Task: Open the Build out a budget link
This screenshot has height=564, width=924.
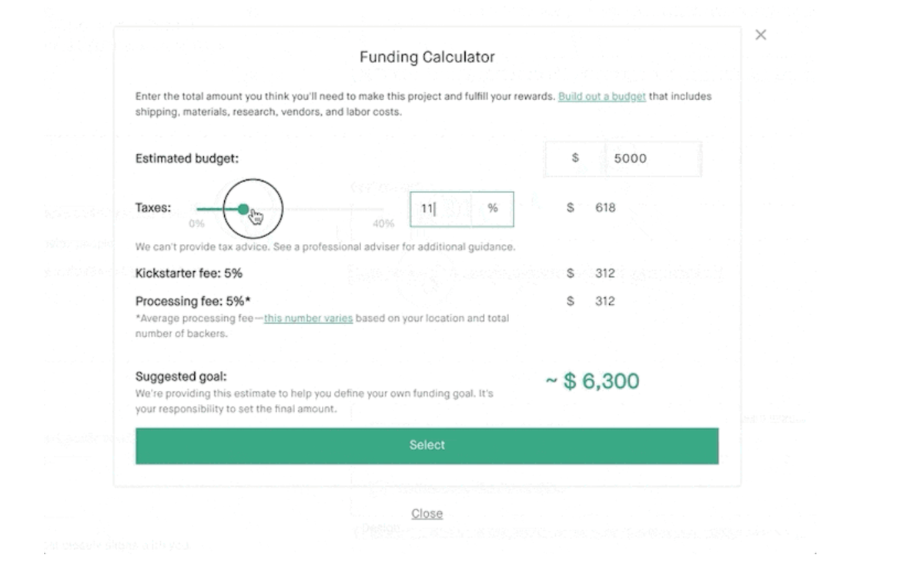Action: pos(601,96)
